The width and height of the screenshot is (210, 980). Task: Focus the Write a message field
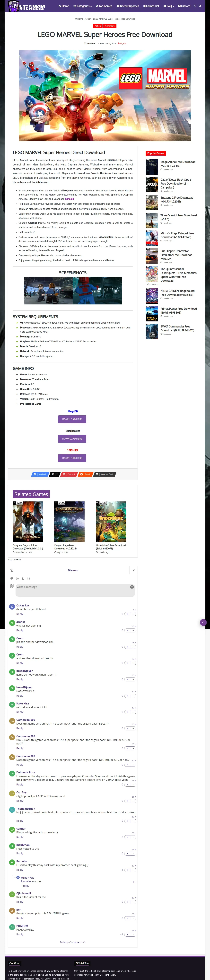(x=75, y=590)
